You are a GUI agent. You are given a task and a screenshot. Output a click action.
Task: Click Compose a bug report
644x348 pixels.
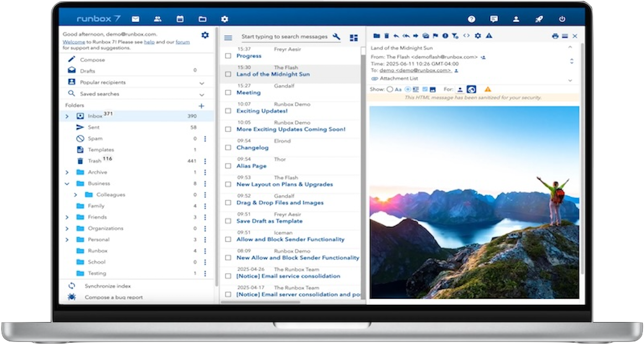(x=114, y=297)
